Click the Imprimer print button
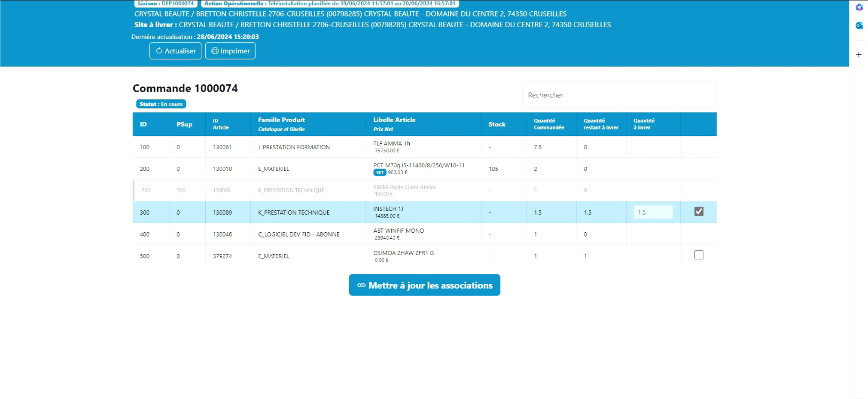868x399 pixels. coord(230,51)
